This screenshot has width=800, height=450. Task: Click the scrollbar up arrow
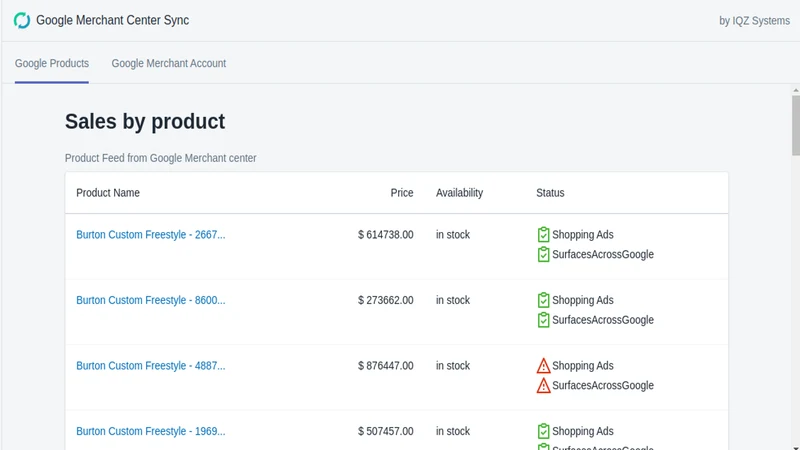795,90
